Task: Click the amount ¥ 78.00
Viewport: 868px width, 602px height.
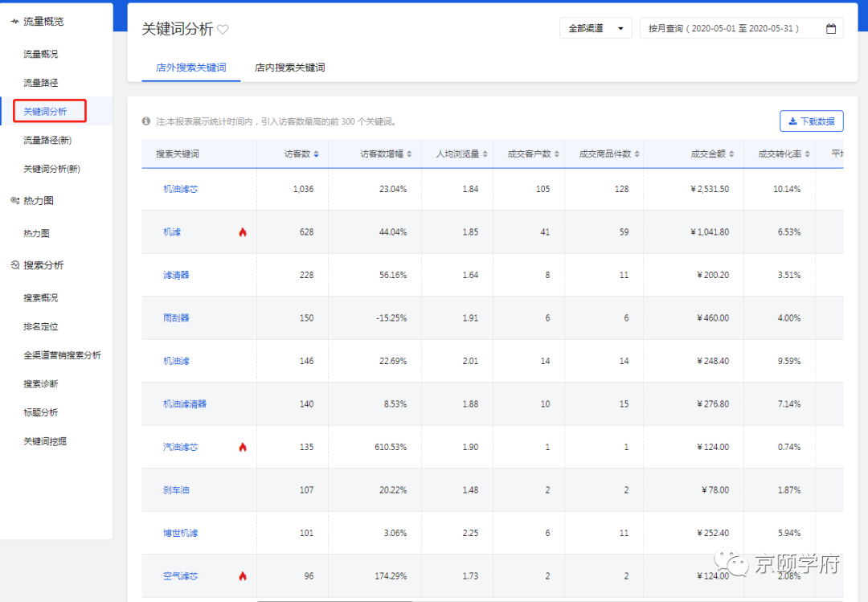Action: pyautogui.click(x=715, y=490)
